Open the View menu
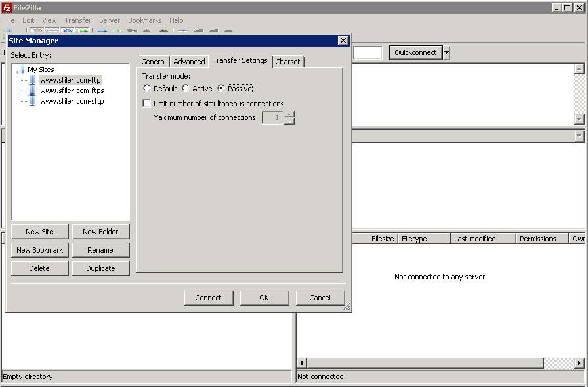This screenshot has width=588, height=387. coord(49,20)
